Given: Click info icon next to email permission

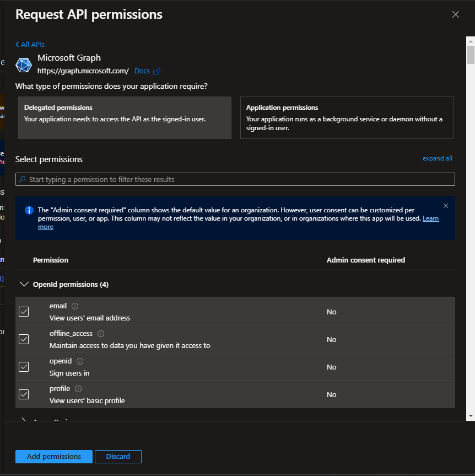Looking at the screenshot, I should coord(75,306).
